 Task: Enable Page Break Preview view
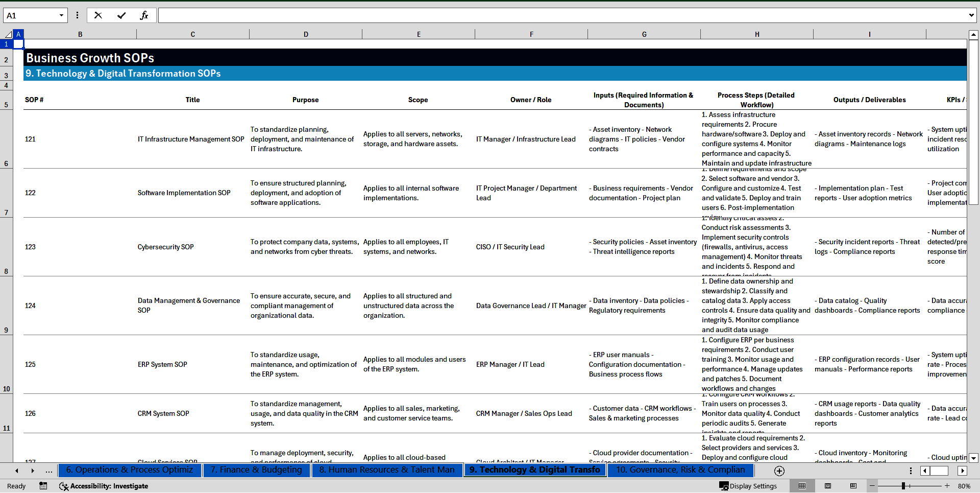click(853, 486)
